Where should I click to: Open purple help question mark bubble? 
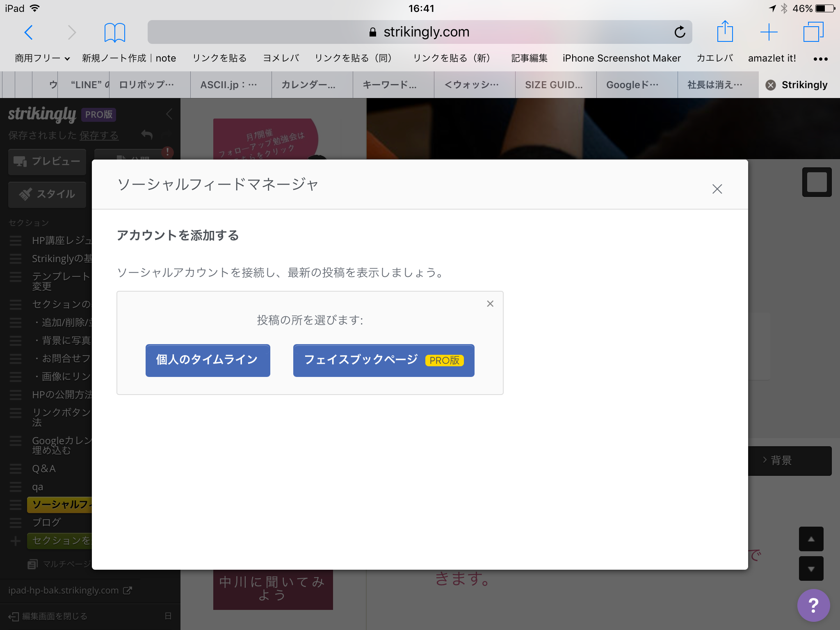pos(813,605)
